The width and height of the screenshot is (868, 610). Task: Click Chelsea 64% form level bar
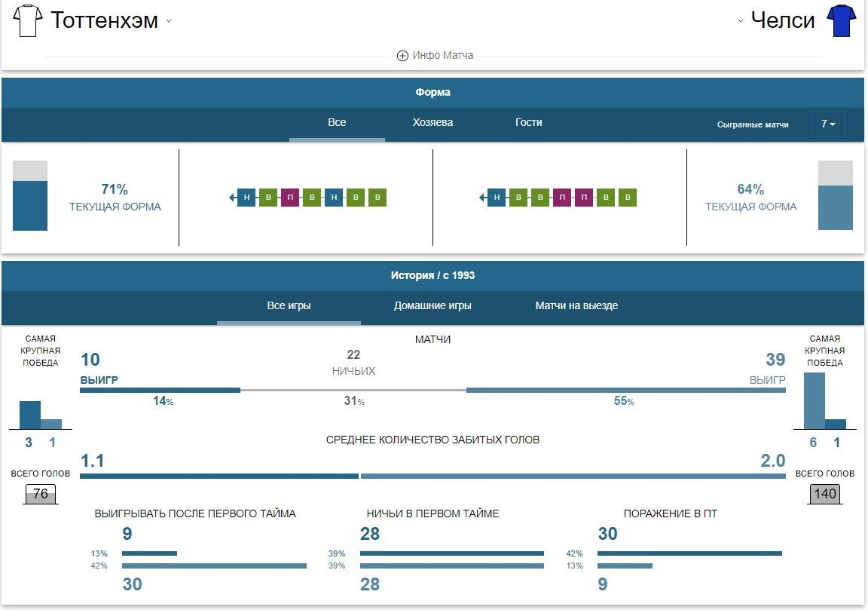836,195
